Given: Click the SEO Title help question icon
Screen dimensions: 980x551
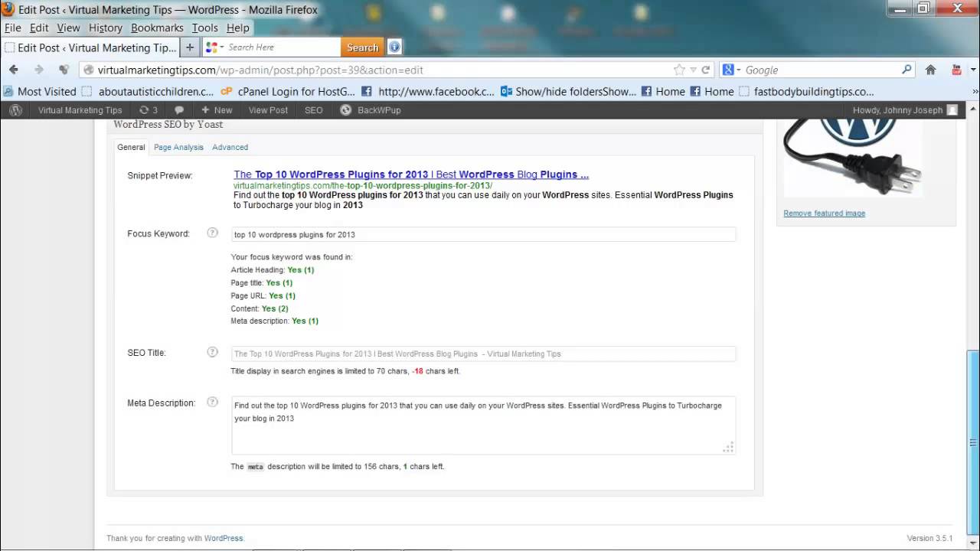Looking at the screenshot, I should tap(213, 353).
